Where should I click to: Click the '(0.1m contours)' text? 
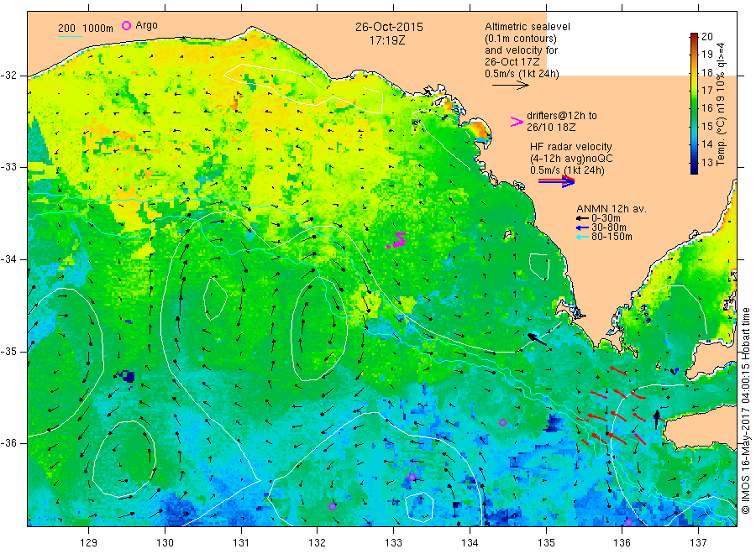coord(521,39)
